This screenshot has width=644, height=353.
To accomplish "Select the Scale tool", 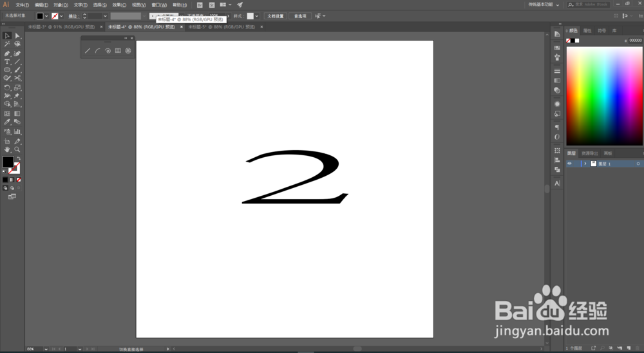I will point(17,88).
